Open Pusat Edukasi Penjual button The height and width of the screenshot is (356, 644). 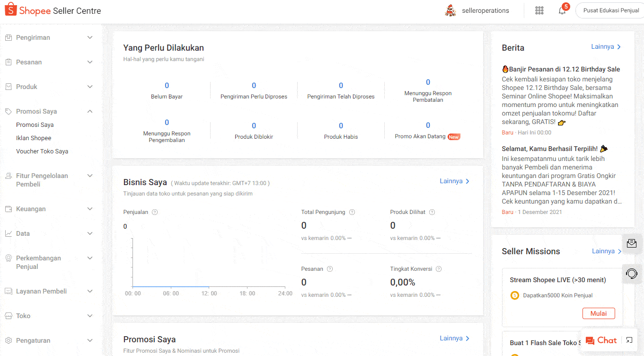click(610, 11)
